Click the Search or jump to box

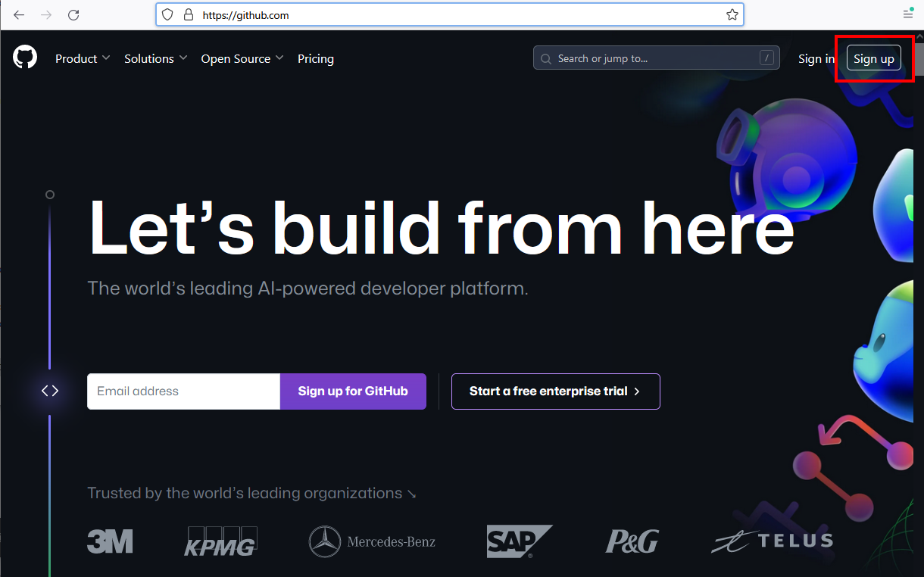656,58
